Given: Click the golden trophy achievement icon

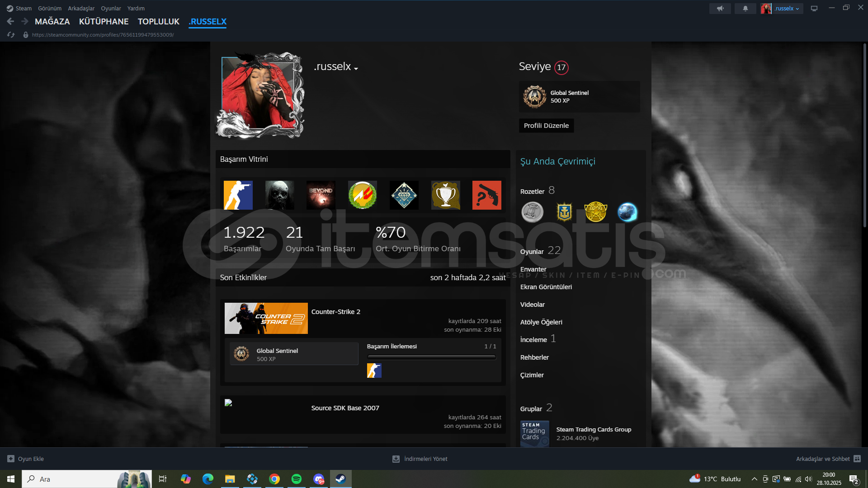Looking at the screenshot, I should (445, 195).
